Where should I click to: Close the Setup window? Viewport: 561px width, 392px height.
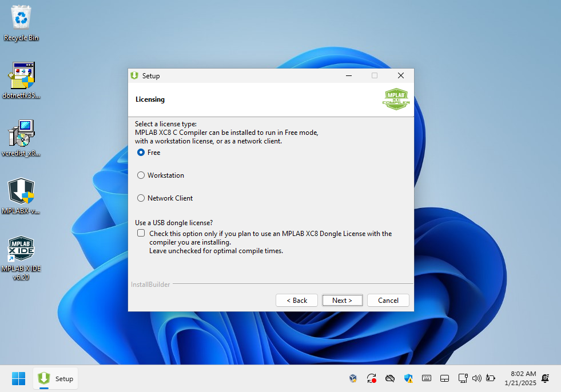[401, 75]
